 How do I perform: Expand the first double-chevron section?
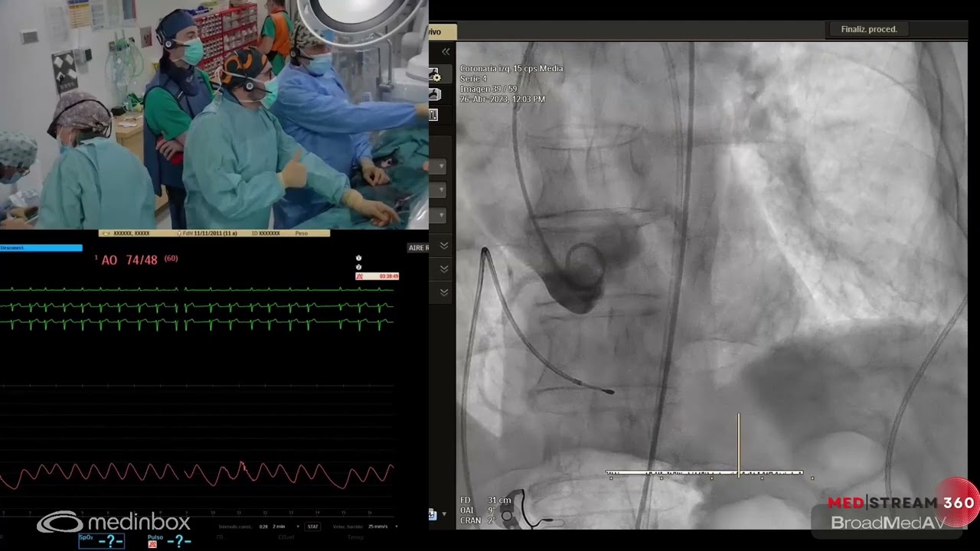point(444,246)
